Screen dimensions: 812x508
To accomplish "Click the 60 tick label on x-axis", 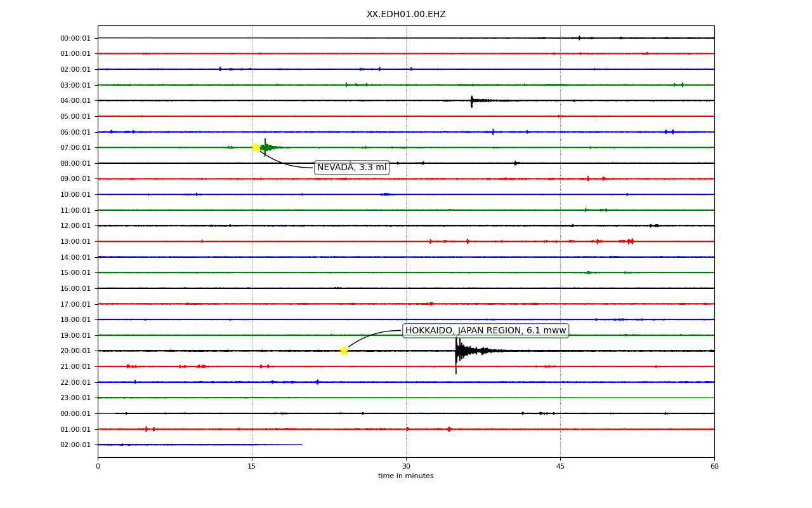I will 714,467.
